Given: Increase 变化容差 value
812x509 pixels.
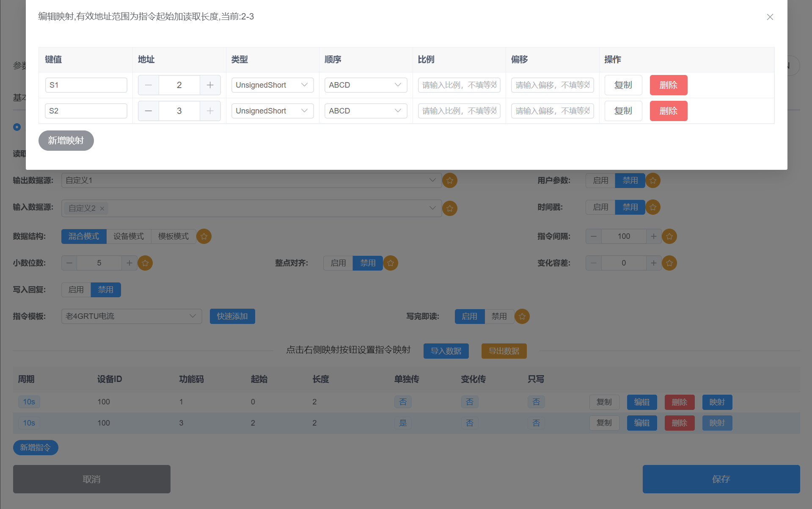Looking at the screenshot, I should coord(653,263).
